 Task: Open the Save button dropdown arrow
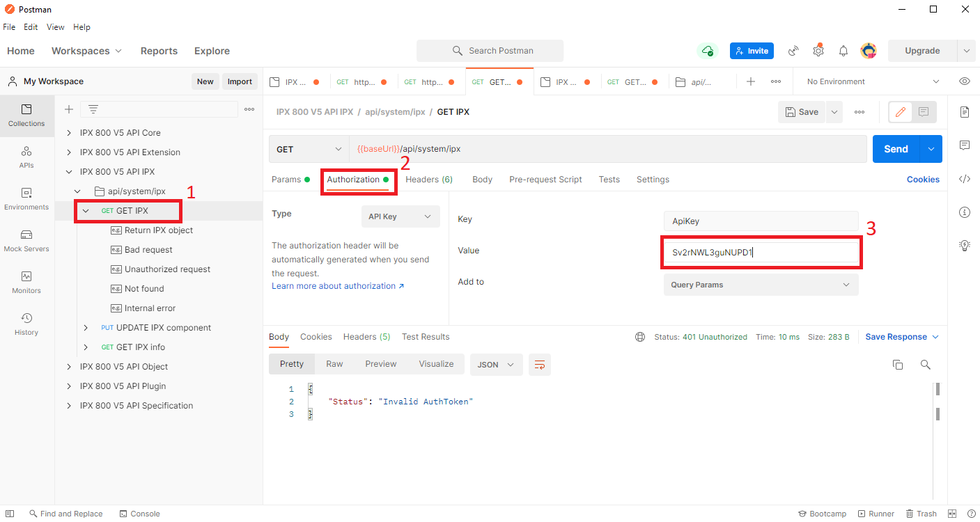click(834, 112)
